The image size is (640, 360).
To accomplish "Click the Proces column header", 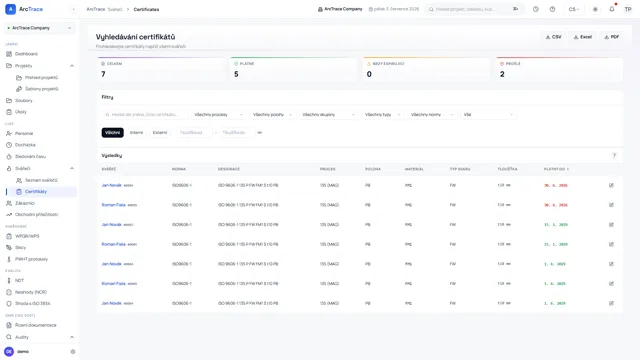I will [x=327, y=169].
